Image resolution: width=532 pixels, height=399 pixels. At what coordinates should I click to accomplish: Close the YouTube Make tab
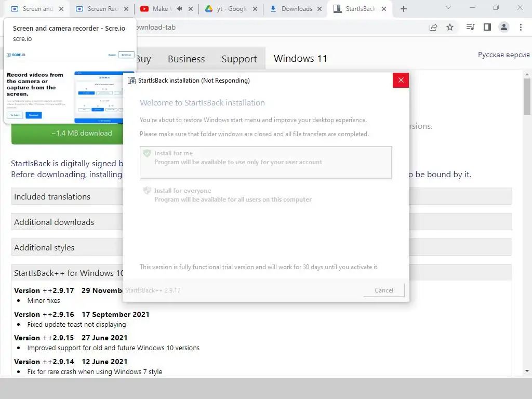191,9
